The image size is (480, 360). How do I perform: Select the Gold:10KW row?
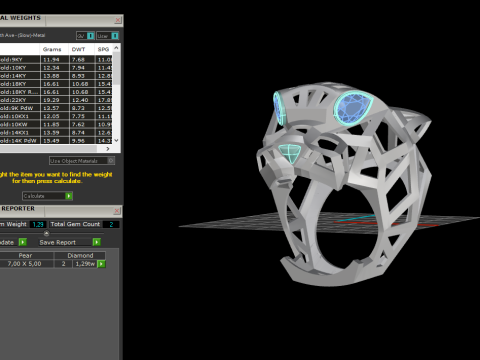click(56, 124)
